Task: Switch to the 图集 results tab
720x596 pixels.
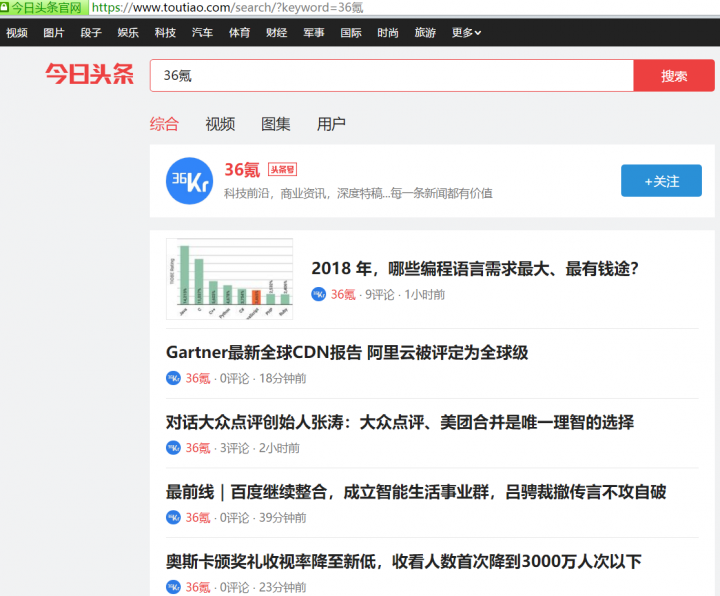Action: [x=276, y=124]
